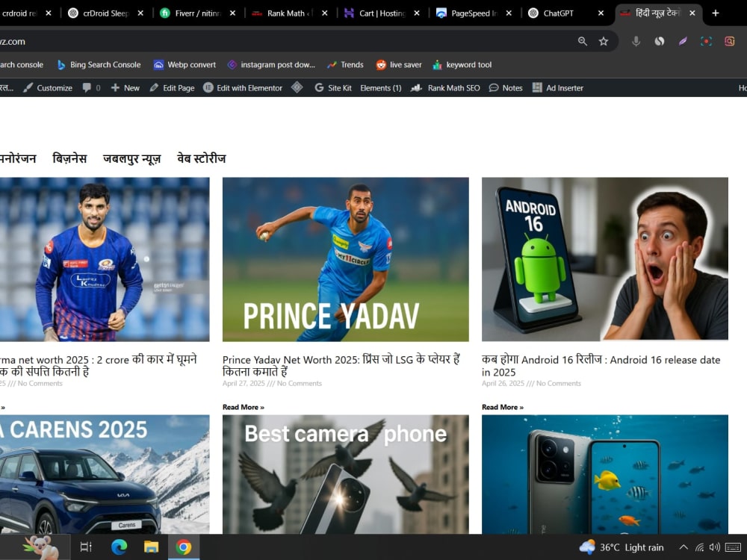
Task: Switch to the Rank Math browser tab
Action: point(288,13)
